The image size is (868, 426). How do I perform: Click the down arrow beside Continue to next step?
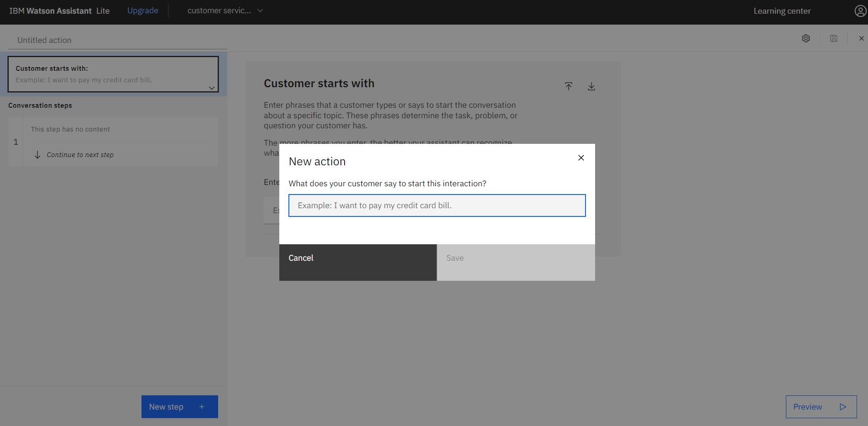click(38, 155)
